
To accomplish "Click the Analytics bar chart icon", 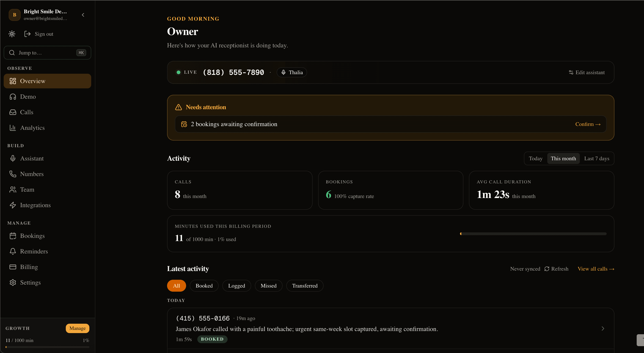I will [x=13, y=128].
